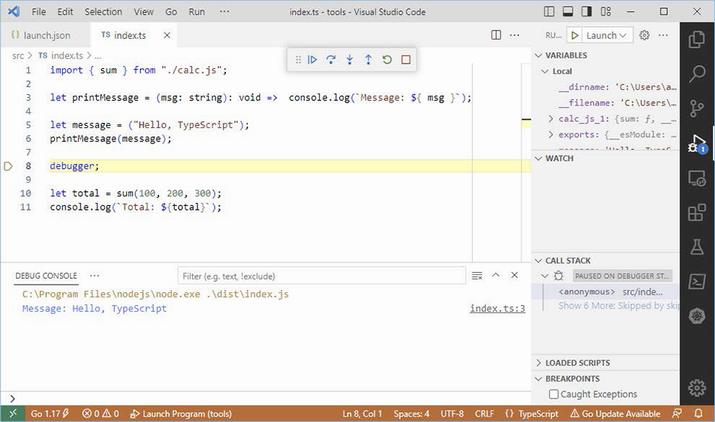Collapse the Local scope
This screenshot has width=715, height=422.
click(544, 71)
